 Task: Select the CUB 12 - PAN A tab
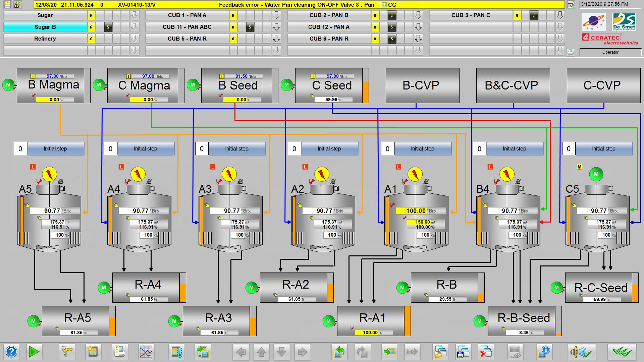[x=329, y=27]
